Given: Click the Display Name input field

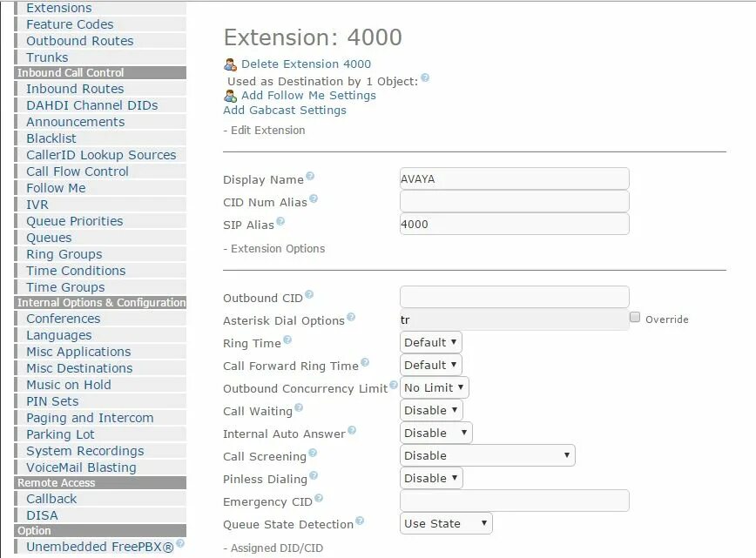Looking at the screenshot, I should point(514,178).
